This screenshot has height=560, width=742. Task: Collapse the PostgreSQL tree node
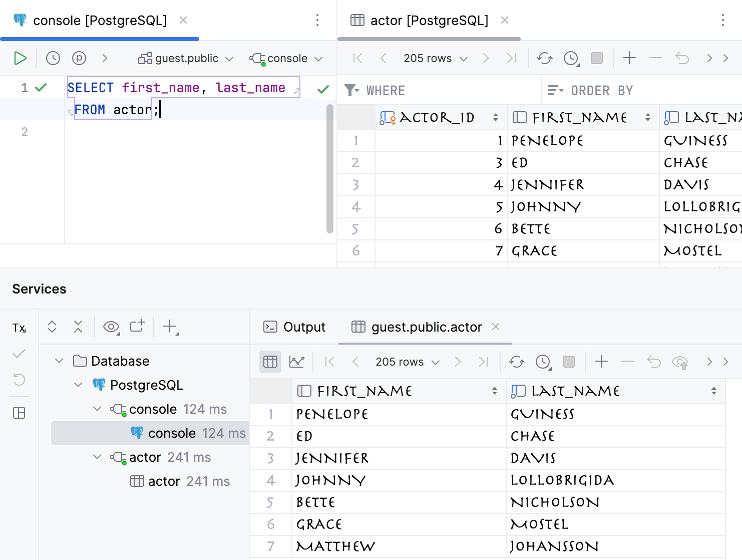click(x=78, y=385)
